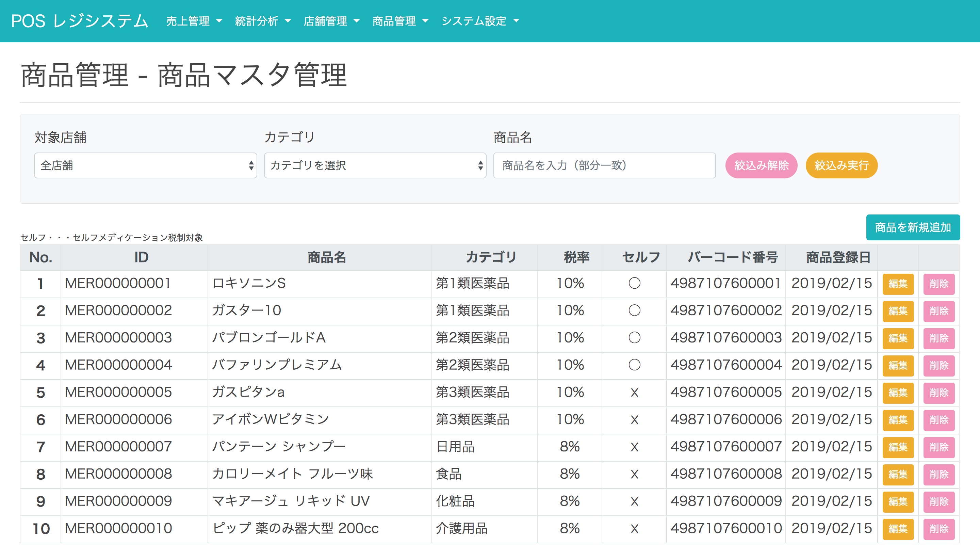The image size is (980, 559).
Task: Open the システム設定 menu
Action: click(480, 21)
